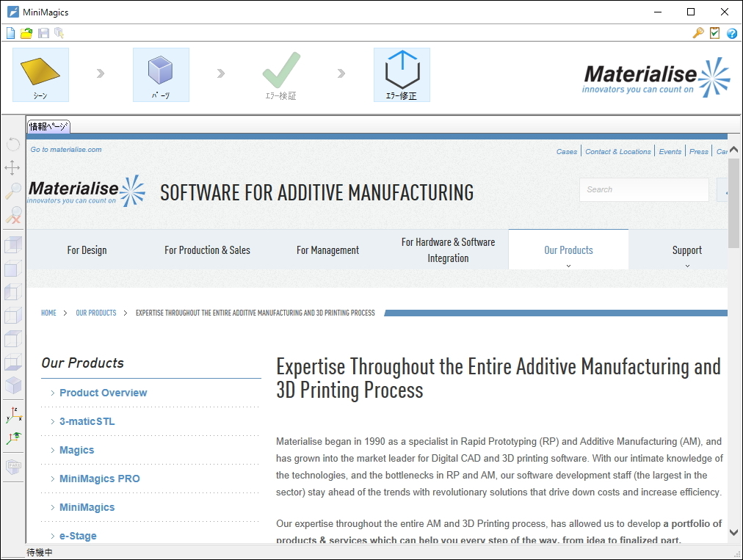Screen dimensions: 743x560
Task: Select the Pan move-arrows tool
Action: point(12,167)
